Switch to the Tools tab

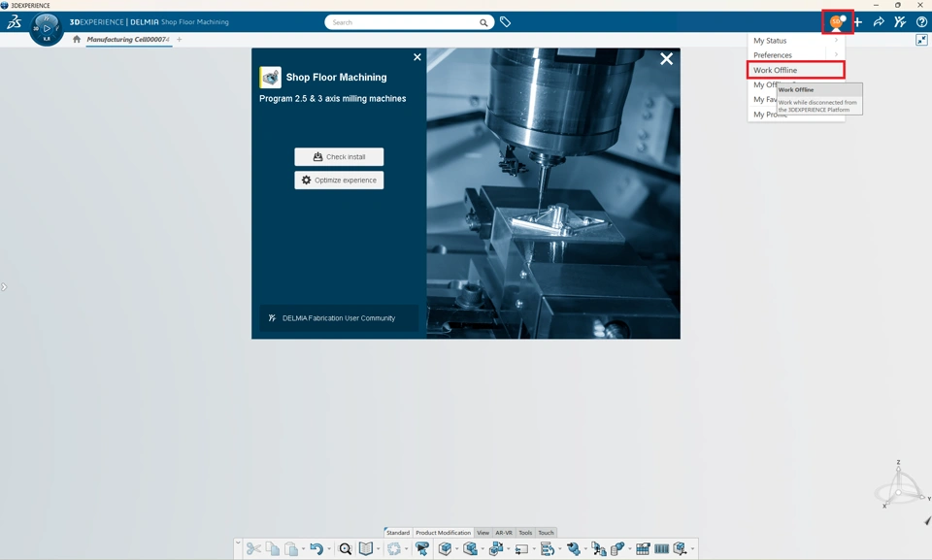point(525,533)
